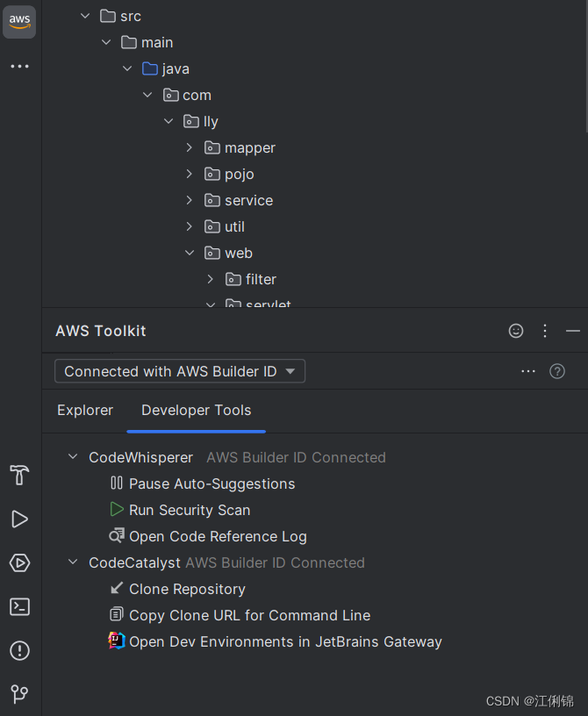This screenshot has height=716, width=588.
Task: Click the pause icon for Auto-Suggestions
Action: [117, 483]
